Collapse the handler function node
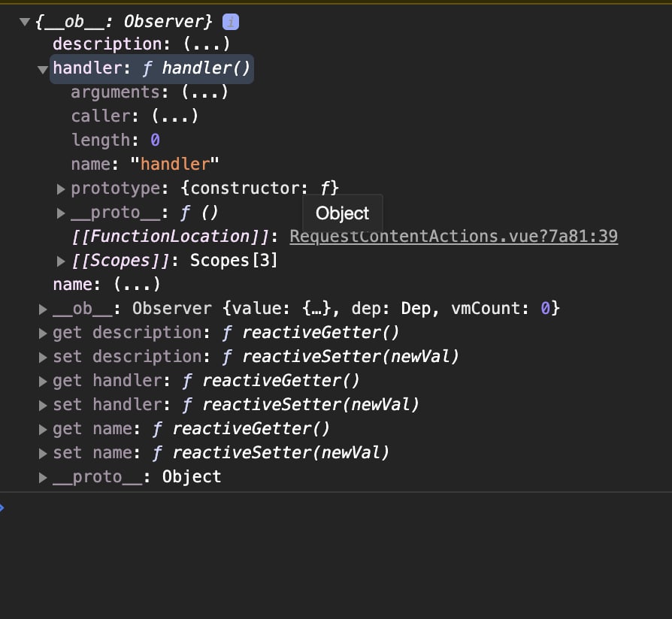 pyautogui.click(x=42, y=69)
